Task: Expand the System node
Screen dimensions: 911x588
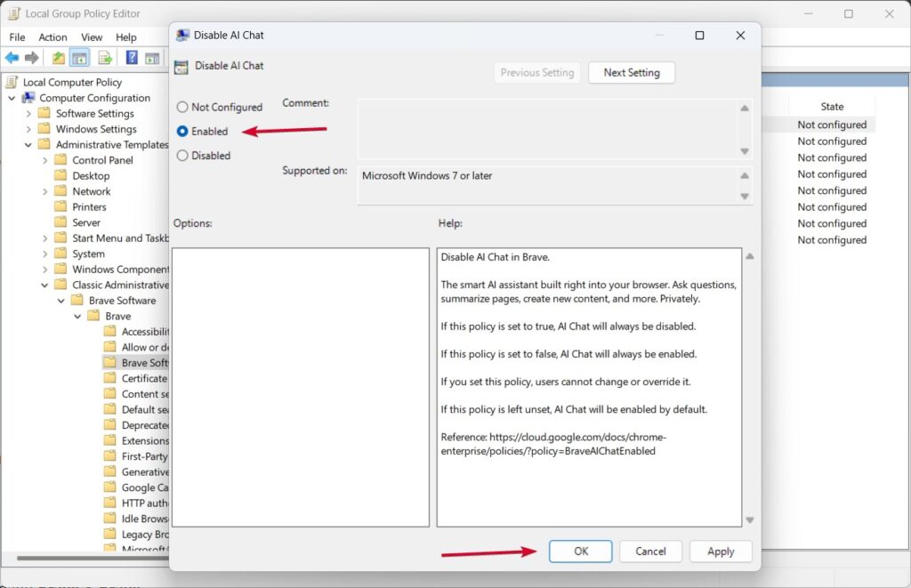Action: [x=44, y=254]
